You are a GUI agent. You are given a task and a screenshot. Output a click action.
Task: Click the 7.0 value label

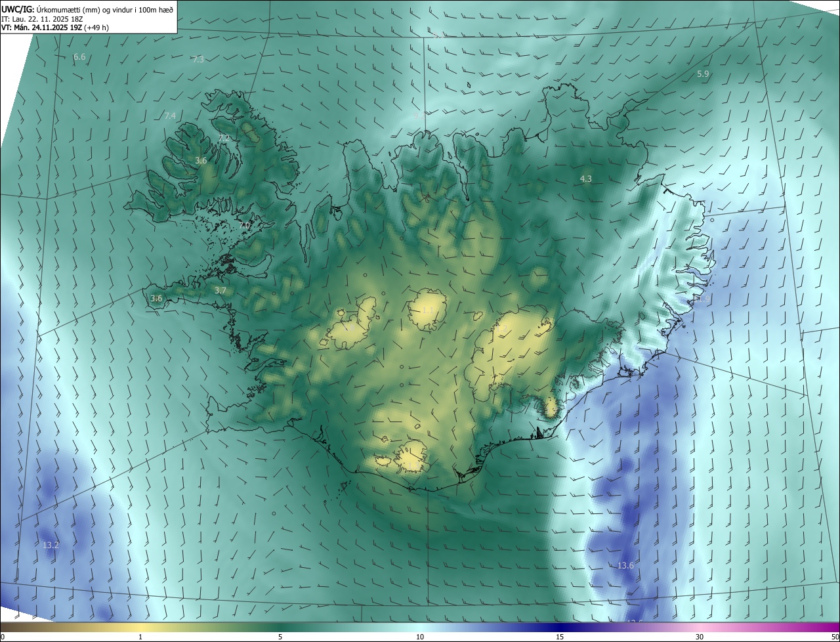point(245,225)
